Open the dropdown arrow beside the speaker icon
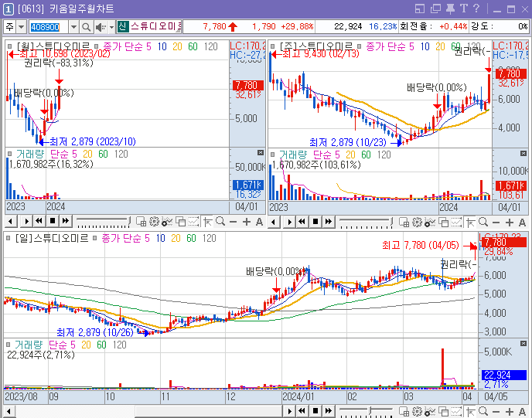 pyautogui.click(x=111, y=27)
